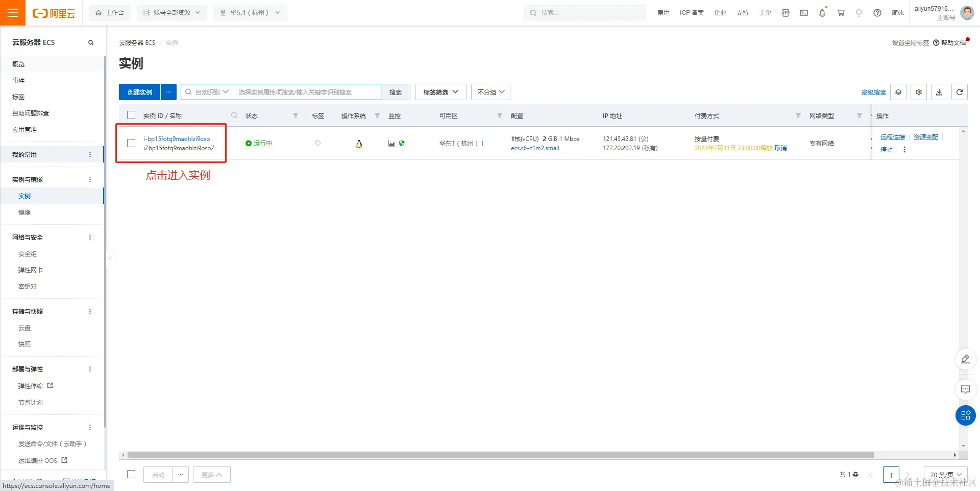Open 云盘 in the sidebar

(24, 328)
